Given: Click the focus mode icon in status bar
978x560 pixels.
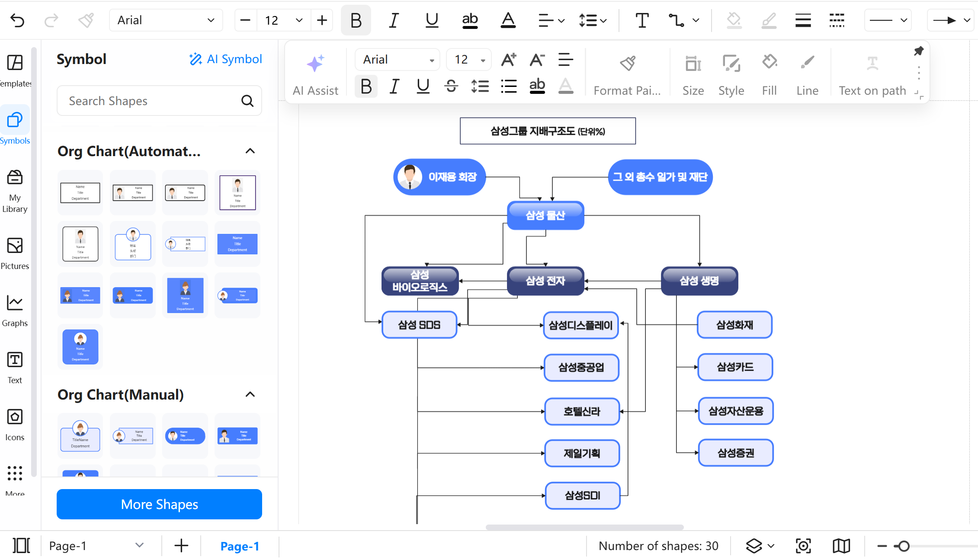Looking at the screenshot, I should coord(803,546).
